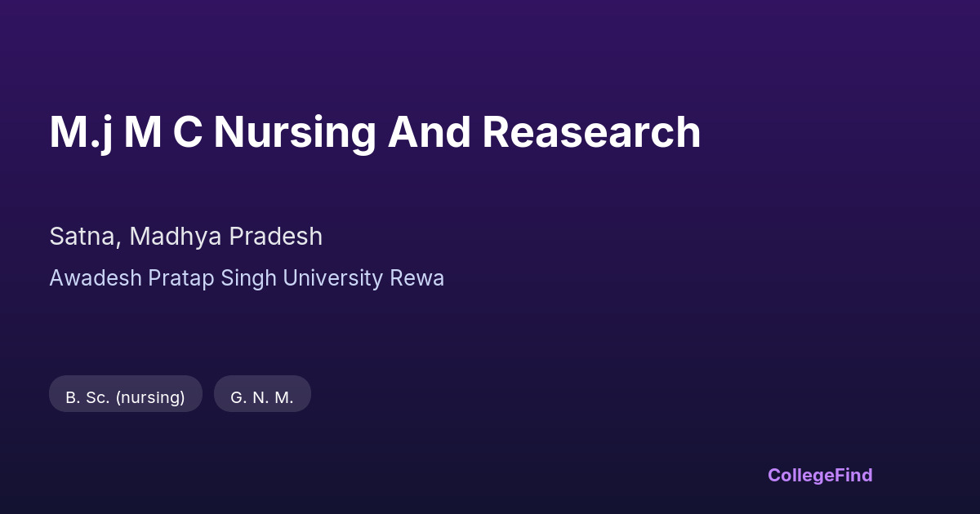Click the Satna, Madhya Pradesh location line
The height and width of the screenshot is (514, 980).
pyautogui.click(x=185, y=237)
